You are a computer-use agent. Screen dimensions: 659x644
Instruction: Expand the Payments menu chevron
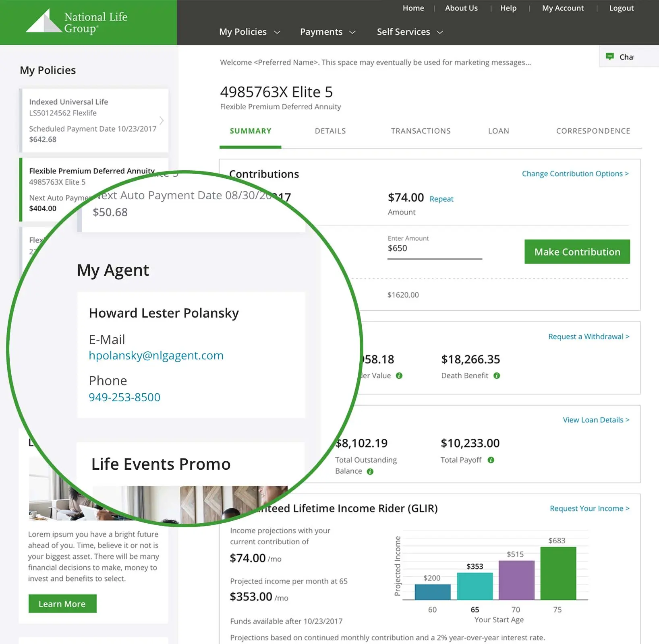[x=352, y=32]
